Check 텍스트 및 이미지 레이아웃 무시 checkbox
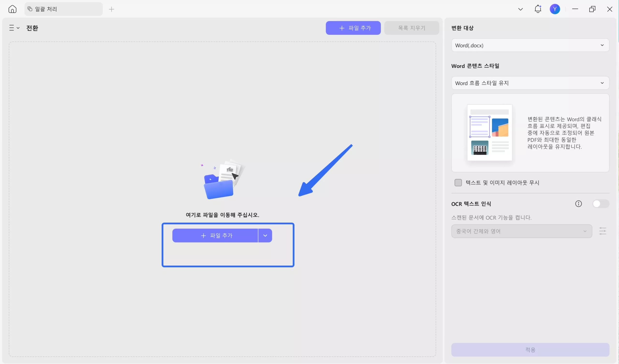This screenshot has height=364, width=619. coord(458,182)
